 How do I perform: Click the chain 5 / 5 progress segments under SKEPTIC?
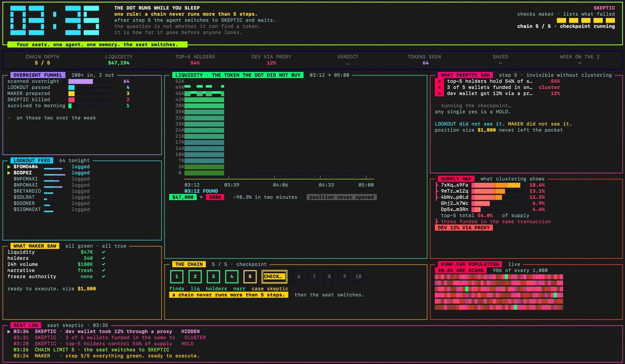click(x=585, y=20)
